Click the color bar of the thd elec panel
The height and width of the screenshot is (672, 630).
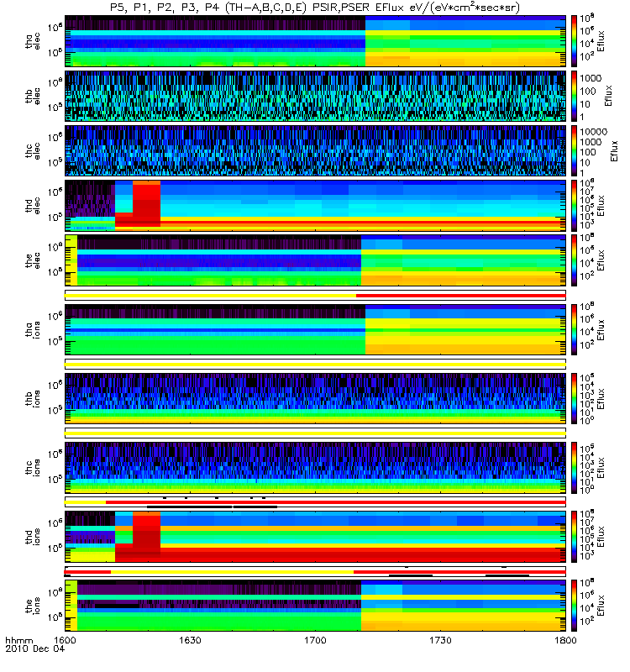pos(574,206)
